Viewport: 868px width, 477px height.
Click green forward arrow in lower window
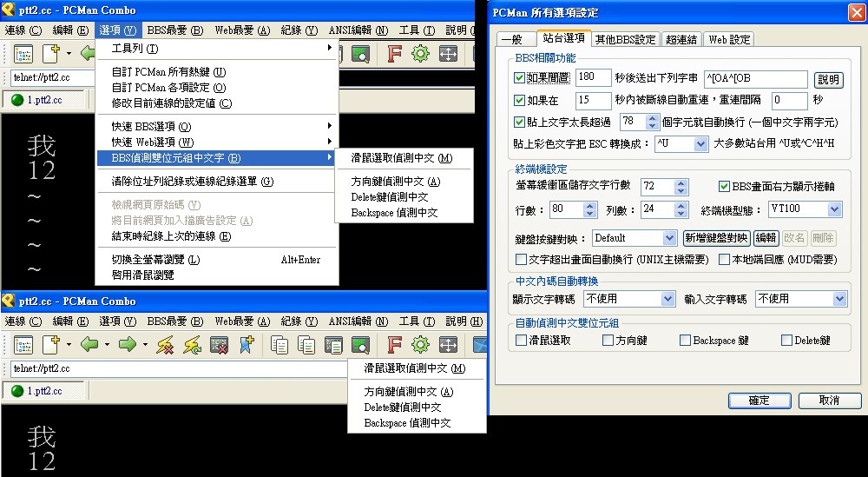tap(128, 345)
